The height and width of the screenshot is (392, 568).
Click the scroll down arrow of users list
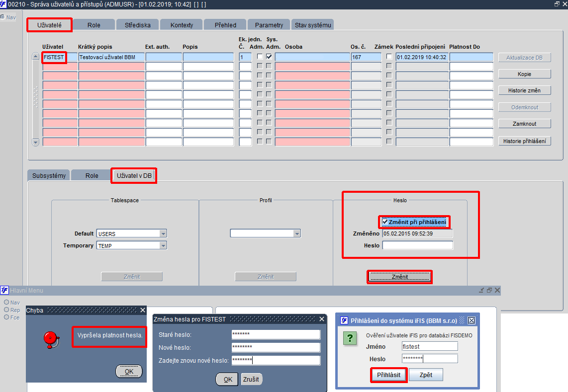pos(35,142)
